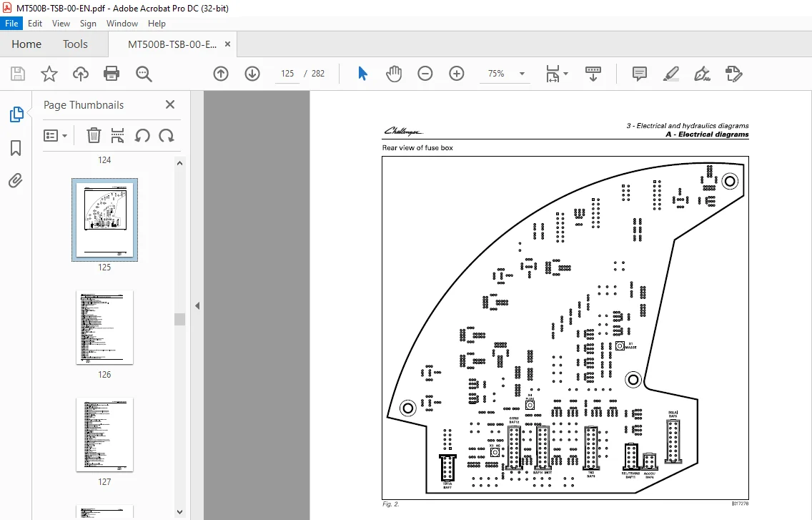Open the find text magnifier
The width and height of the screenshot is (812, 520).
pos(144,74)
